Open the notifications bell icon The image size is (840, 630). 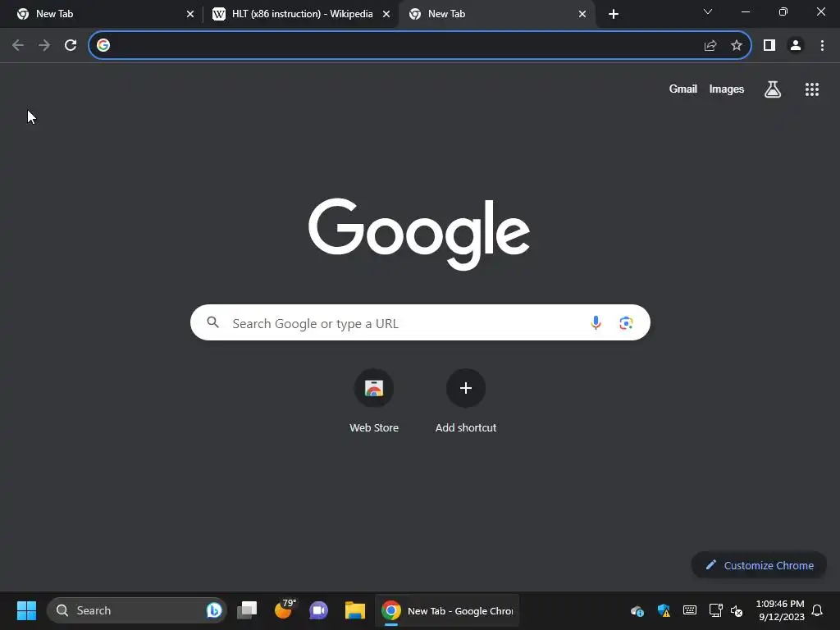pyautogui.click(x=818, y=610)
